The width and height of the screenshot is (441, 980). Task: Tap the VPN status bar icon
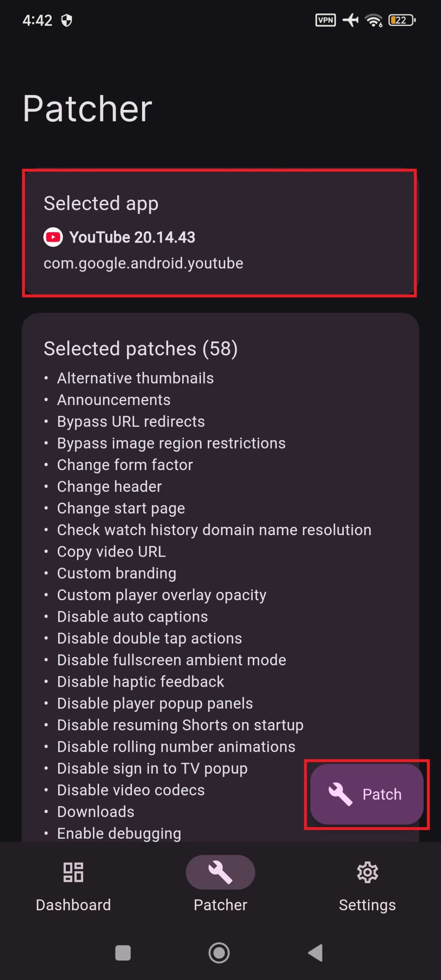(325, 20)
